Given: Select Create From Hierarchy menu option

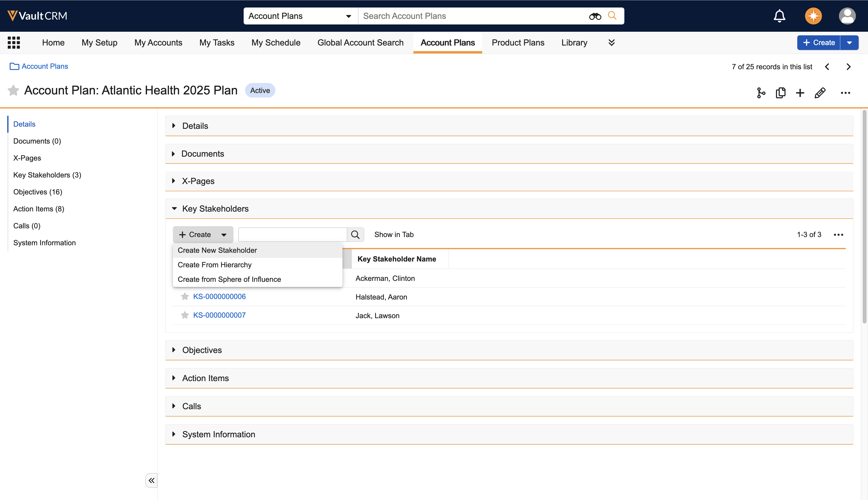Looking at the screenshot, I should pos(214,265).
